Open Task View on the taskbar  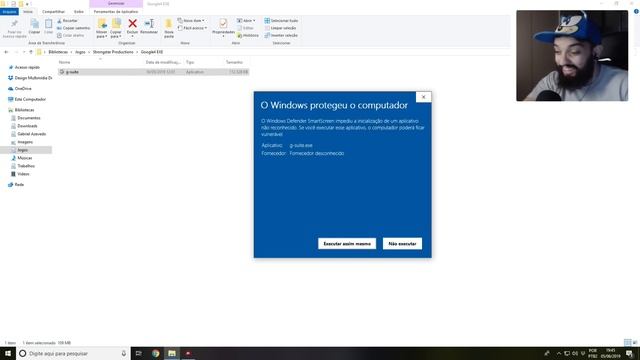139,353
